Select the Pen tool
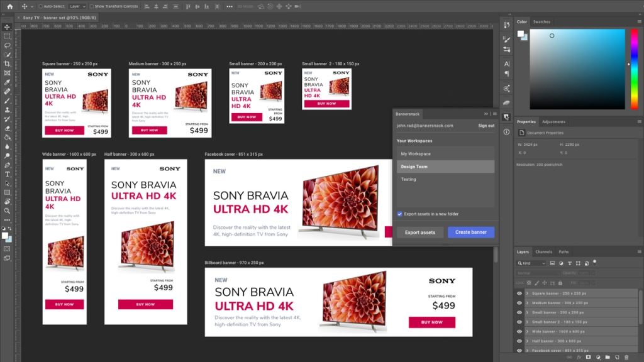 click(x=7, y=165)
